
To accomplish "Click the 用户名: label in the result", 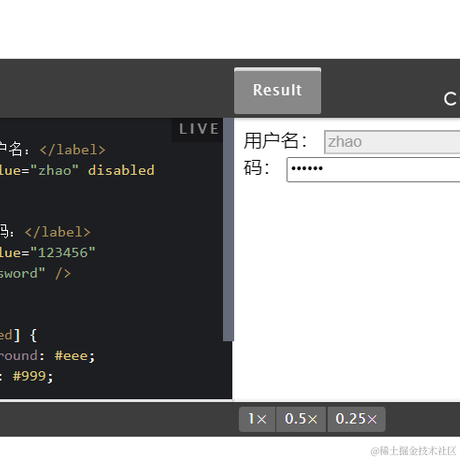I will (275, 141).
